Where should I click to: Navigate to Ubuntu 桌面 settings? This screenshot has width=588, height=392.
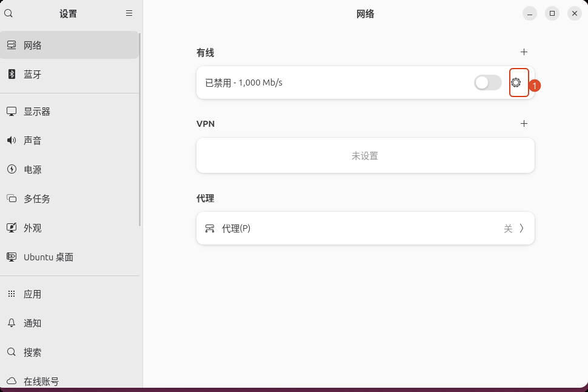point(69,257)
